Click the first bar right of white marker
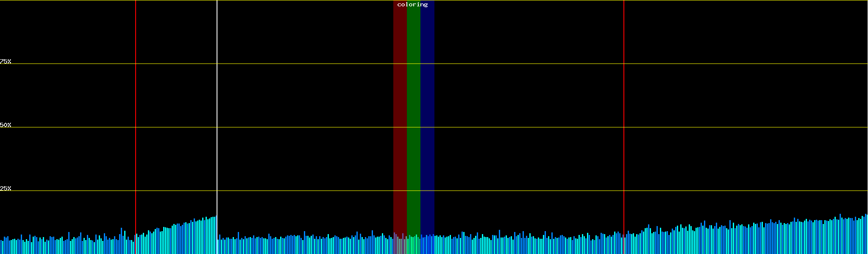 [220, 244]
